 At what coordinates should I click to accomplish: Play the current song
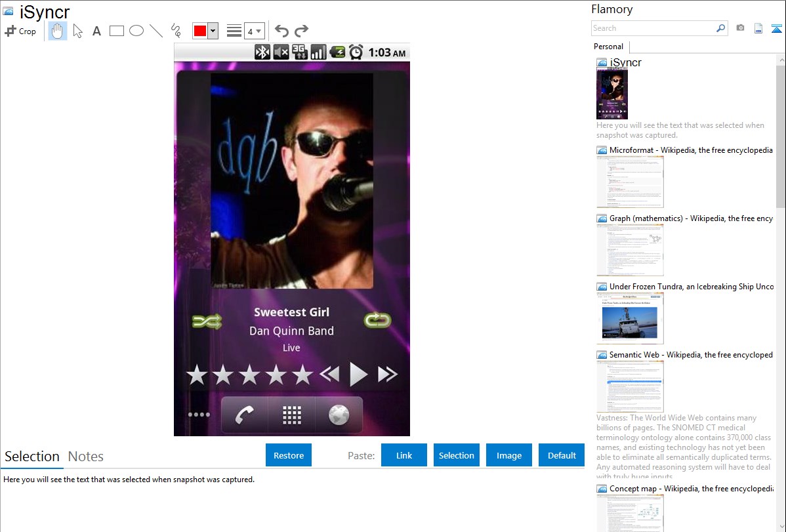point(358,374)
